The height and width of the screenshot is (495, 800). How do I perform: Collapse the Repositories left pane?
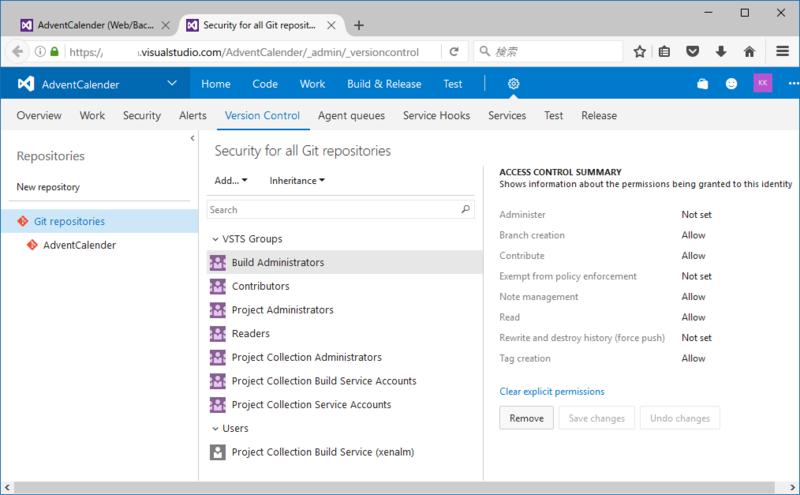click(192, 138)
